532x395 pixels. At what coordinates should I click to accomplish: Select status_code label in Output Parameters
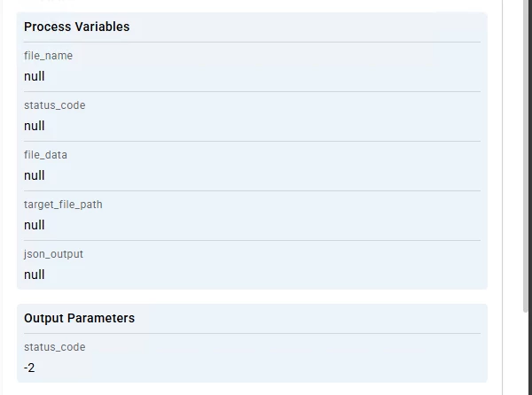coord(54,347)
